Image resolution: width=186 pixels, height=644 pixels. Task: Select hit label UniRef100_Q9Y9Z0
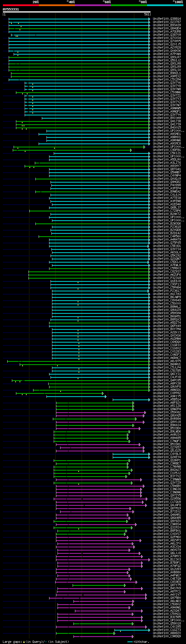click(x=167, y=521)
